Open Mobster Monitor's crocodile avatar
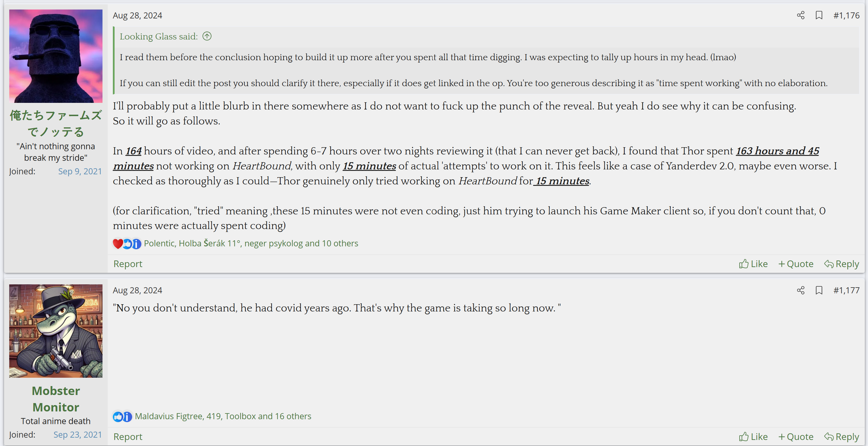This screenshot has width=868, height=446. click(56, 331)
